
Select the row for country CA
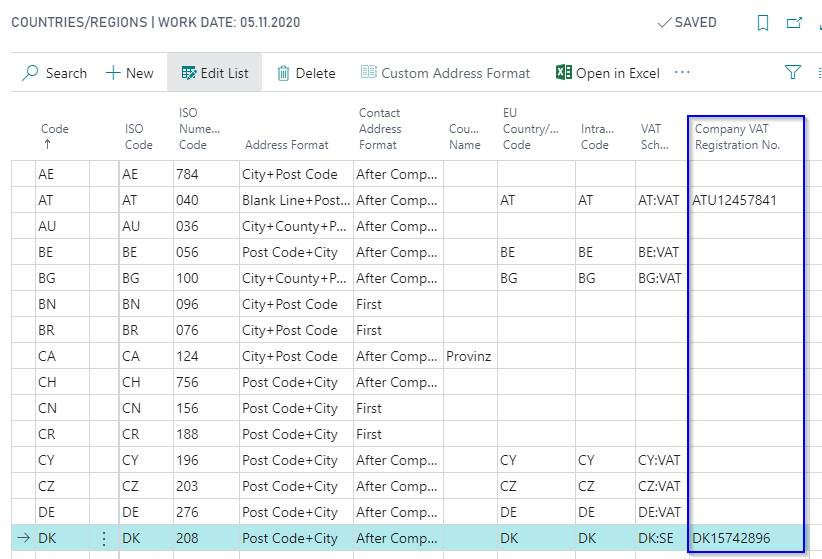[x=411, y=356]
